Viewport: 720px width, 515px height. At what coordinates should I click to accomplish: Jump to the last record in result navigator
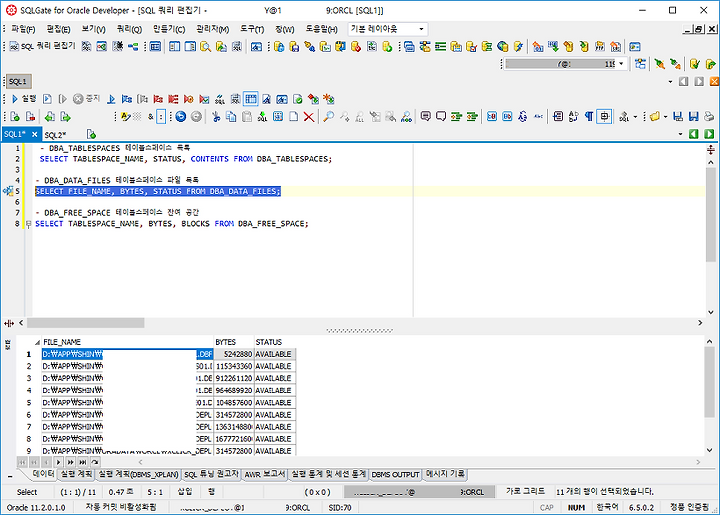tap(83, 462)
